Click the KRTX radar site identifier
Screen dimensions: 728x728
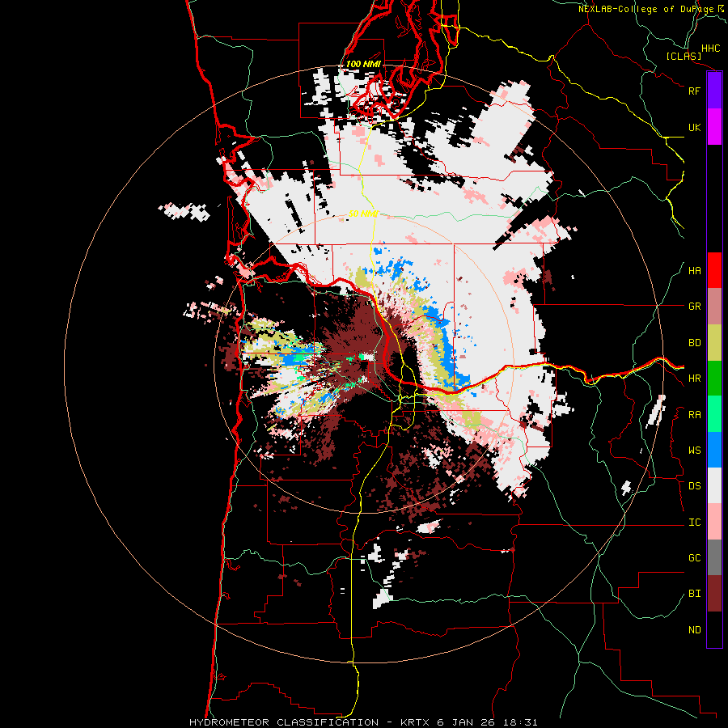tap(417, 722)
